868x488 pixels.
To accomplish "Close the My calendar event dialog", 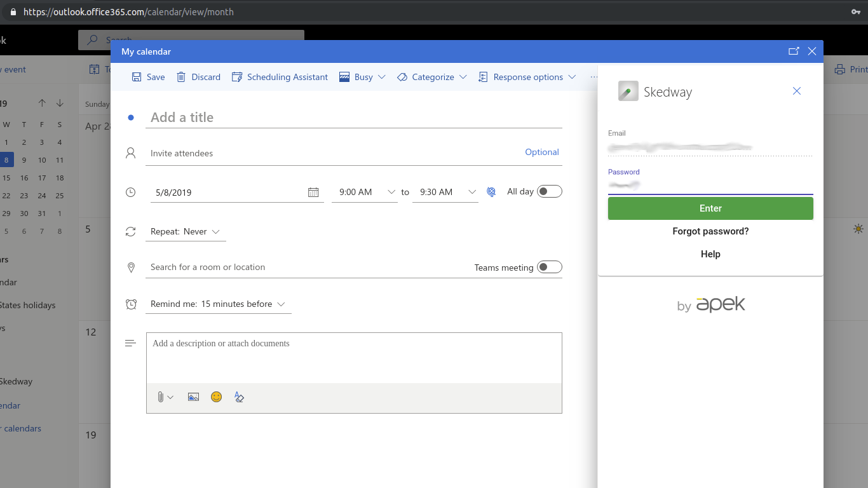I will point(812,51).
